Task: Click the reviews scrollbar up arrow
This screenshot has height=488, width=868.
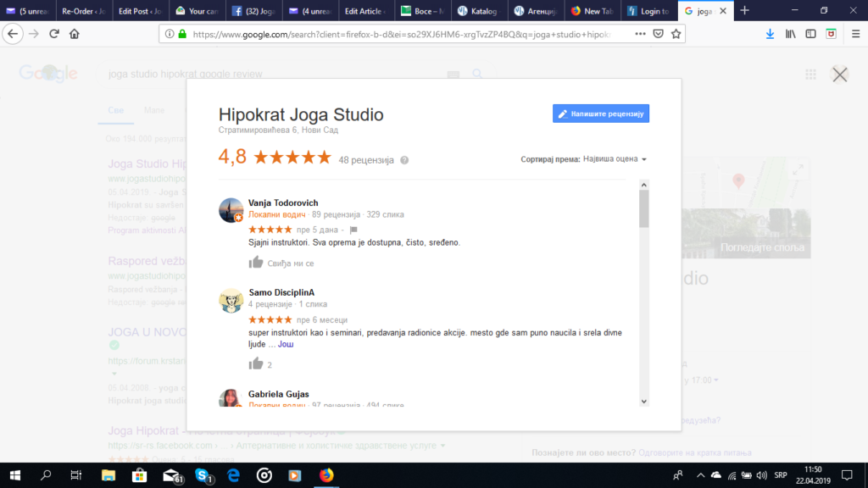Action: click(644, 185)
